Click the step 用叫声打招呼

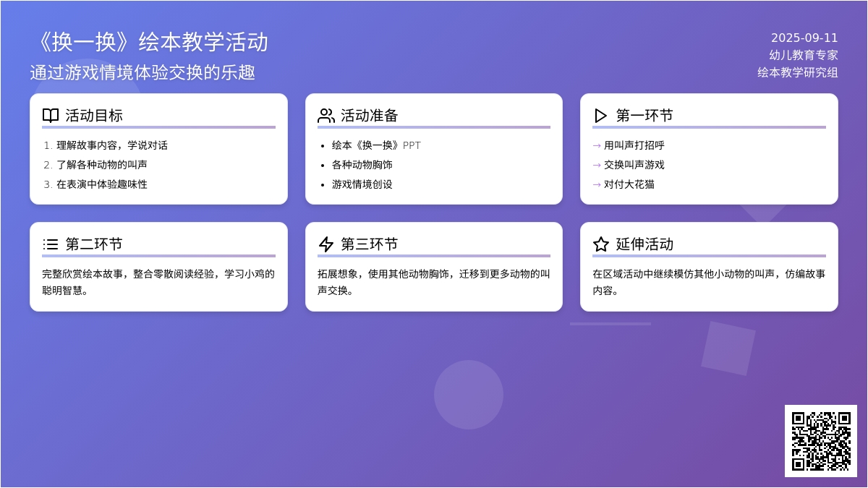[x=634, y=145]
